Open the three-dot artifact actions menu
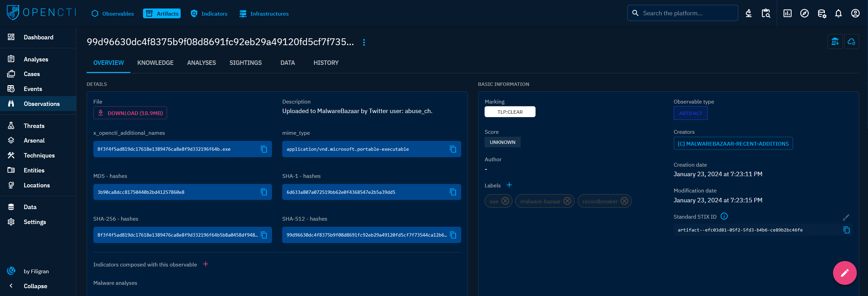This screenshot has width=868, height=296. (x=364, y=42)
